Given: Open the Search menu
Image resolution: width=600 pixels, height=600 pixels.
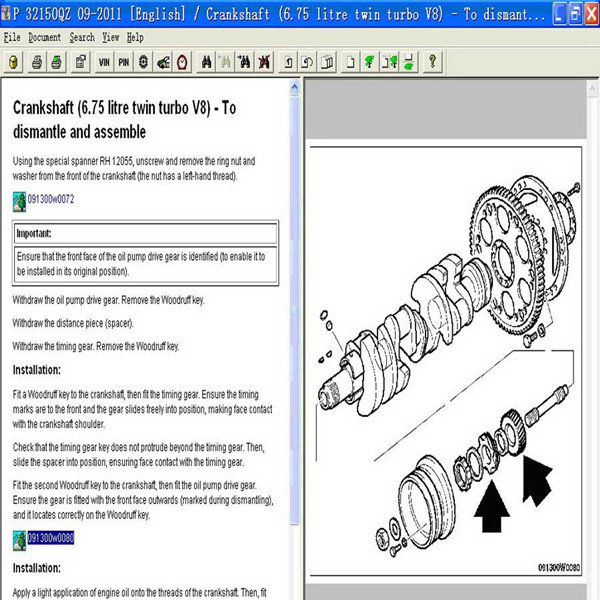Looking at the screenshot, I should 82,37.
